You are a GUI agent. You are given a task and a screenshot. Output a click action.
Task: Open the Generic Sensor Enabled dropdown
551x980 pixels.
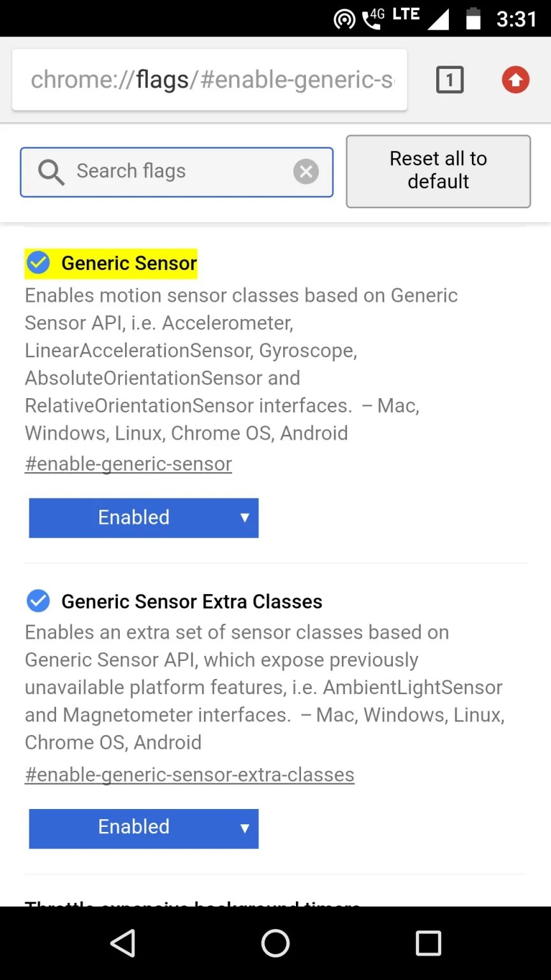(x=143, y=517)
